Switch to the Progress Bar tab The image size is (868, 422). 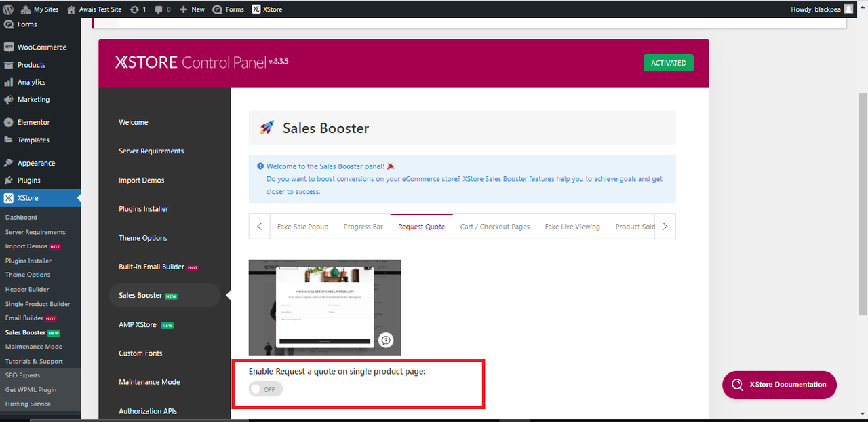(x=363, y=227)
